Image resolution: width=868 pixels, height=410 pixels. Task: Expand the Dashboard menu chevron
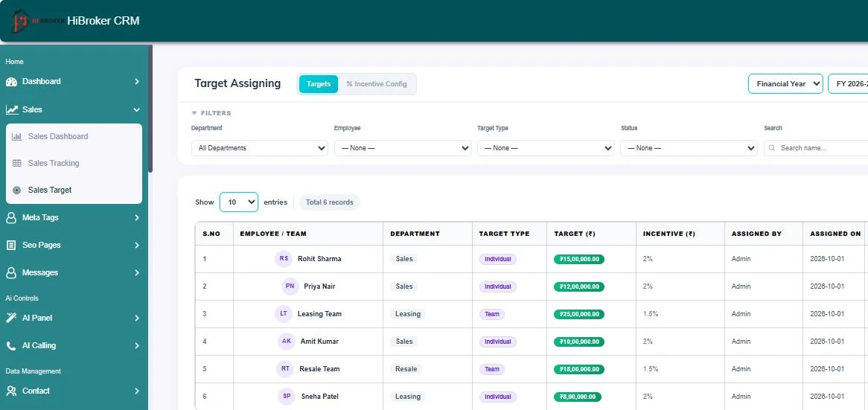coord(137,81)
